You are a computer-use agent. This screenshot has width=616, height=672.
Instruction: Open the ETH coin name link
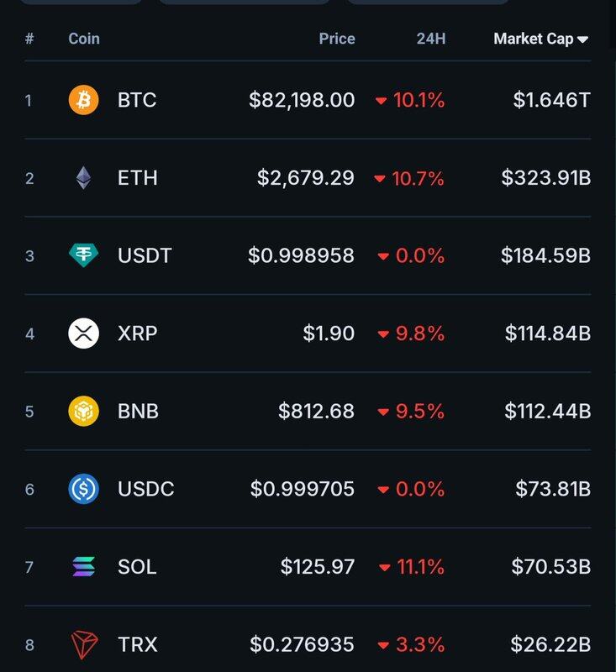coord(138,178)
